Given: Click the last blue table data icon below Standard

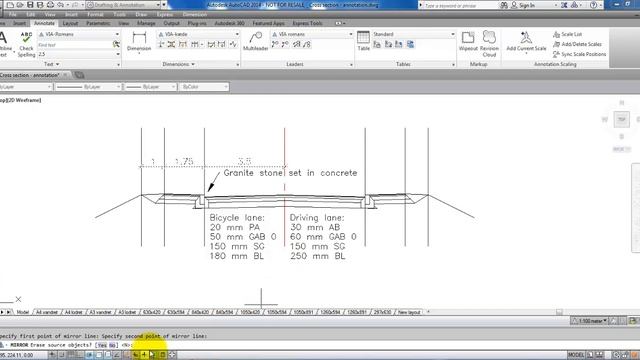Looking at the screenshot, I should [x=410, y=44].
